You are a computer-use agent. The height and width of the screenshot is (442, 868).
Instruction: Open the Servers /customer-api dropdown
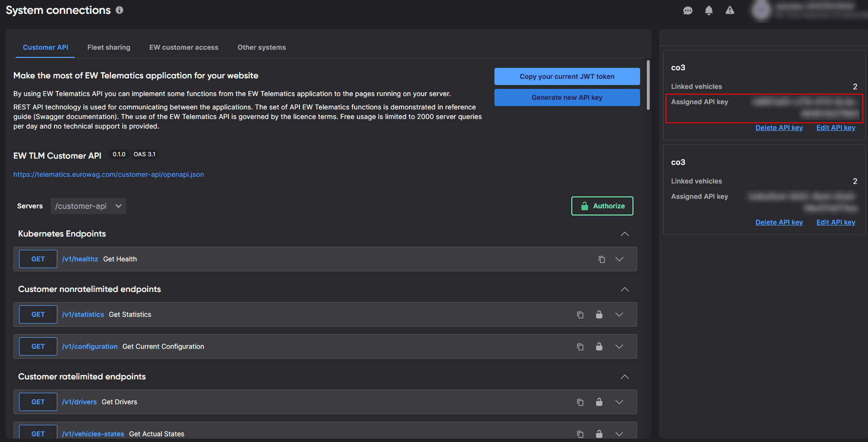click(88, 206)
